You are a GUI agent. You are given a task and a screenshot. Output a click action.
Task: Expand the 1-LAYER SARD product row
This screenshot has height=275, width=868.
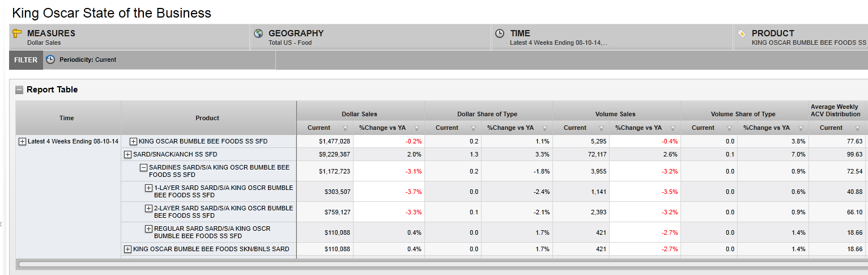coord(148,188)
